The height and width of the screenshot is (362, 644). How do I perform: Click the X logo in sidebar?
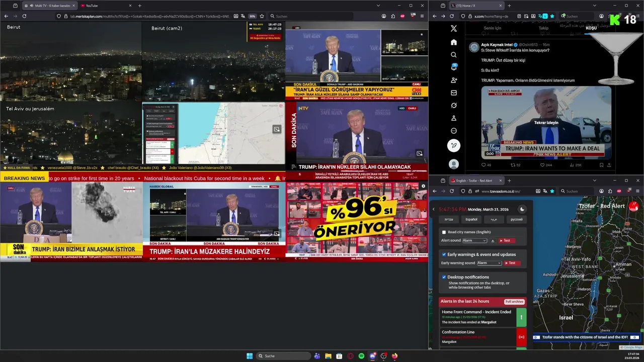(x=453, y=29)
